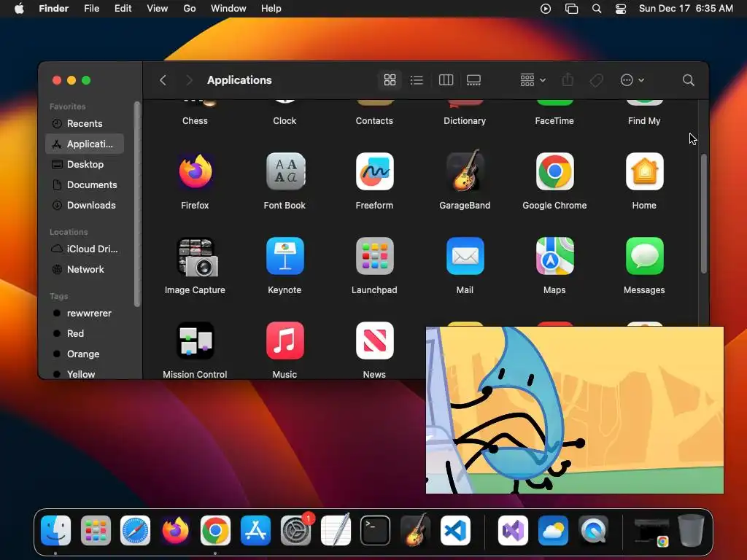The height and width of the screenshot is (560, 747).
Task: Click the Finder window vertical scrollbar
Action: click(704, 214)
